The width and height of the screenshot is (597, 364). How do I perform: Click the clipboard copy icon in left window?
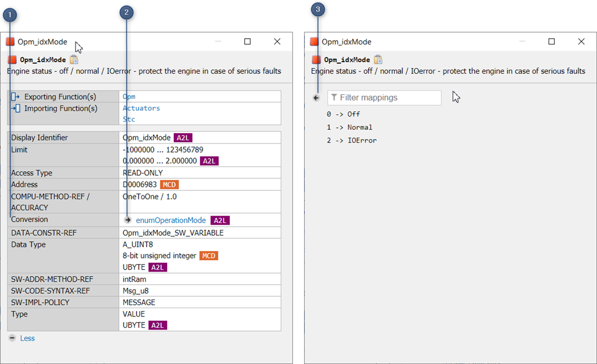pyautogui.click(x=74, y=60)
